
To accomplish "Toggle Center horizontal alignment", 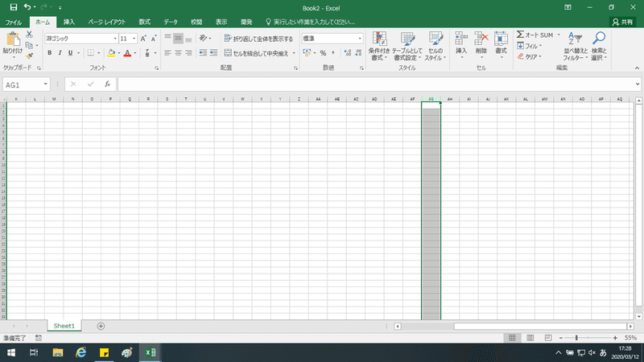I will pos(178,53).
